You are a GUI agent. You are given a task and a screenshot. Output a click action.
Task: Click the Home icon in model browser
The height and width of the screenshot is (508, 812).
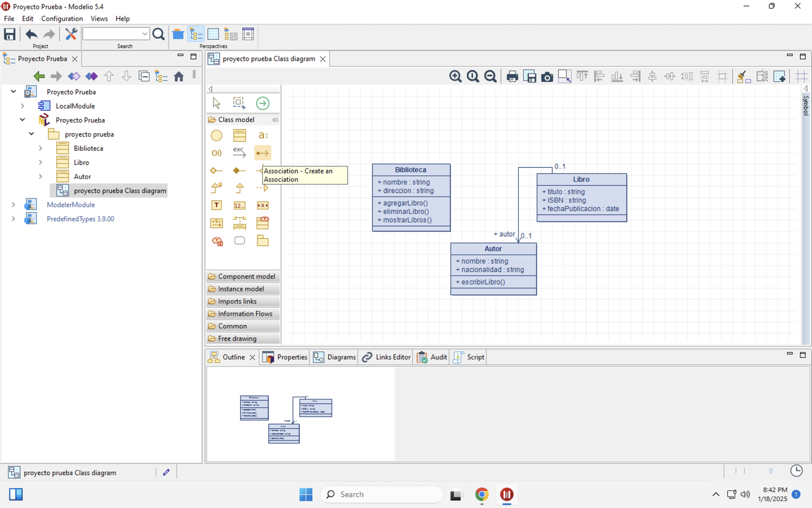point(179,77)
